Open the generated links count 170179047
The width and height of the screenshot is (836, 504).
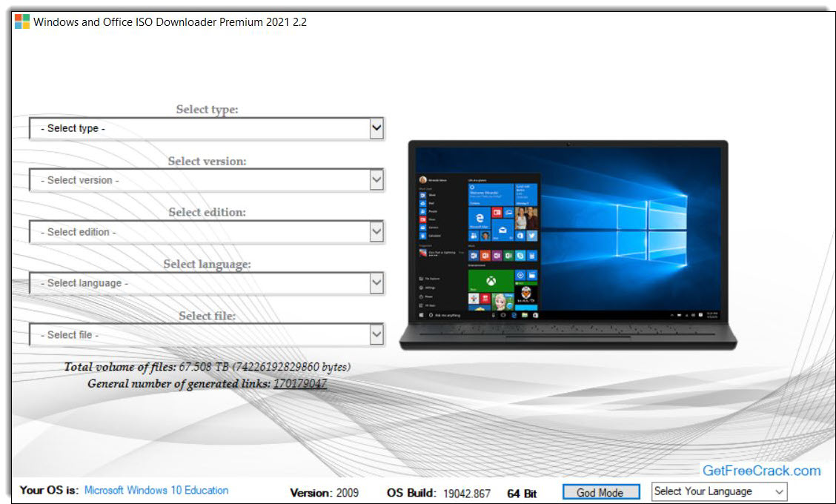tap(299, 383)
